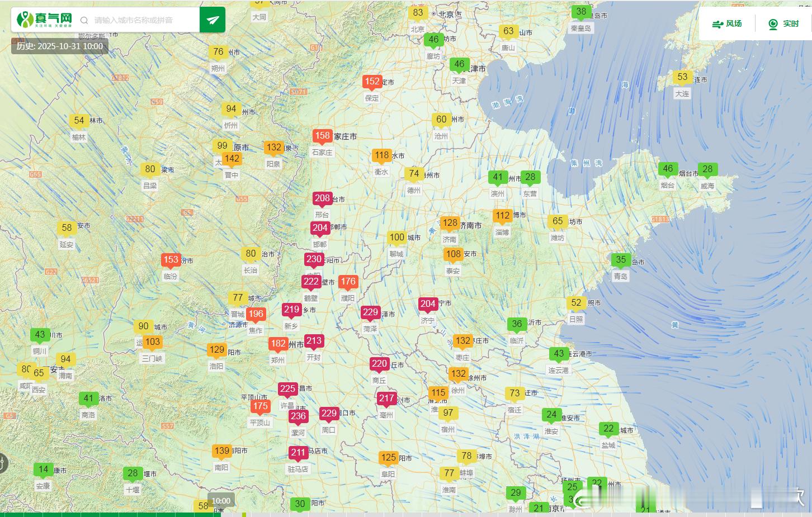
Task: Toggle the 风场 wind field layer
Action: (727, 24)
